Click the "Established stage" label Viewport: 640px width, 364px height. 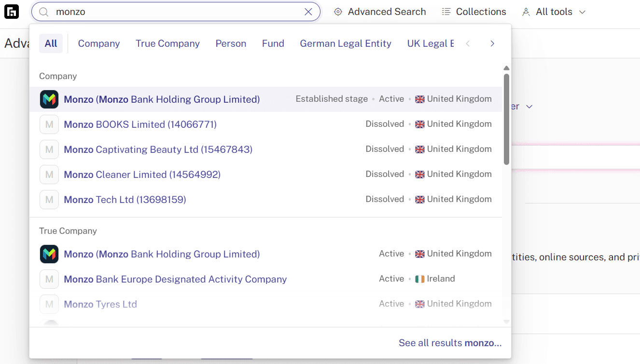[x=332, y=99]
